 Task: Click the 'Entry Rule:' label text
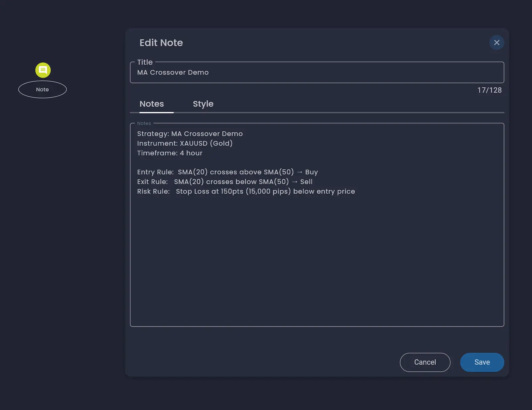[155, 172]
